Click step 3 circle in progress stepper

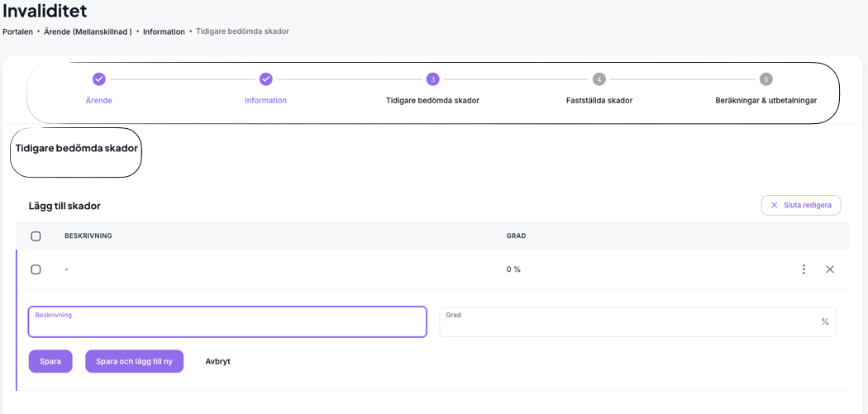[x=432, y=79]
